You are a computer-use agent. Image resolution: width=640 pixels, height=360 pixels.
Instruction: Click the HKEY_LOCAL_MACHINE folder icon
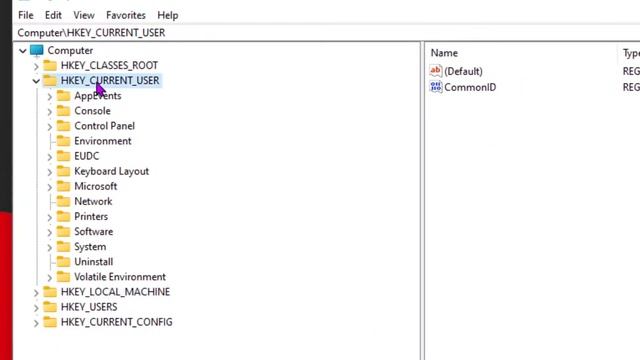coord(50,292)
